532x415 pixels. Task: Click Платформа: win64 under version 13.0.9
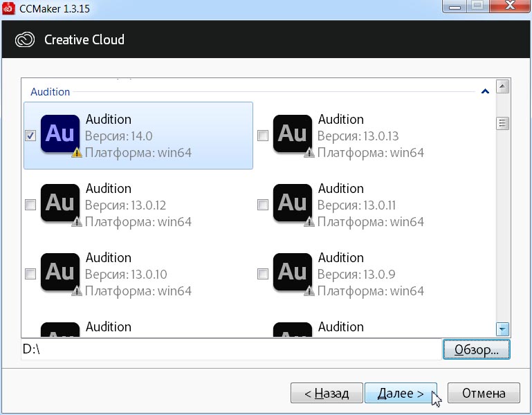coord(371,291)
